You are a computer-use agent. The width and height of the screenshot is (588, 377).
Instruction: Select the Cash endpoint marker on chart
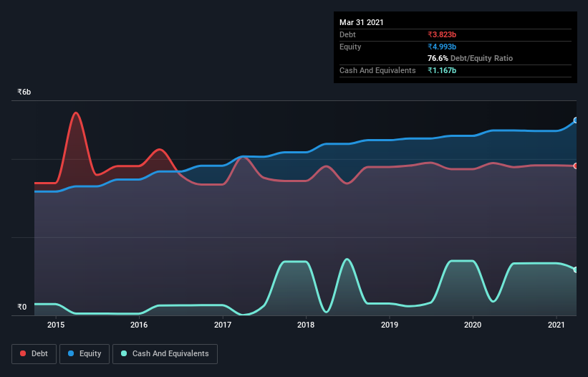coord(576,269)
